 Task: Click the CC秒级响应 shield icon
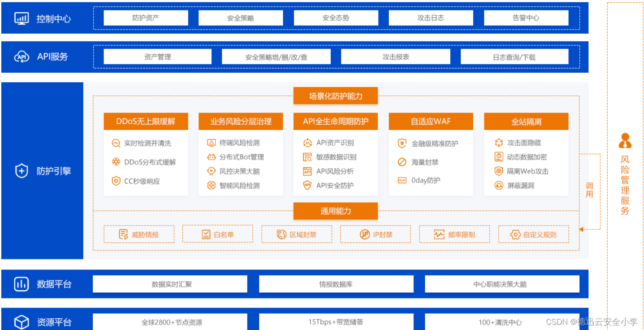tap(116, 181)
